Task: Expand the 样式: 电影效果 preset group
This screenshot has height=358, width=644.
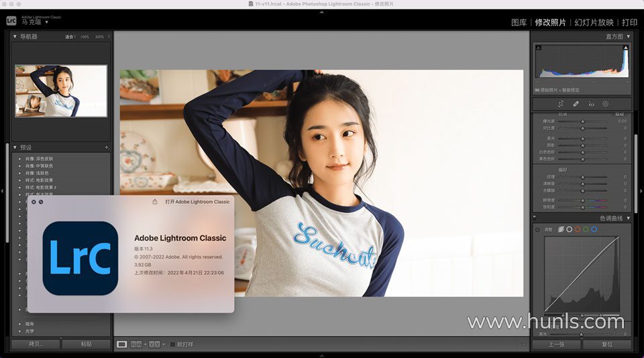Action: pos(19,180)
